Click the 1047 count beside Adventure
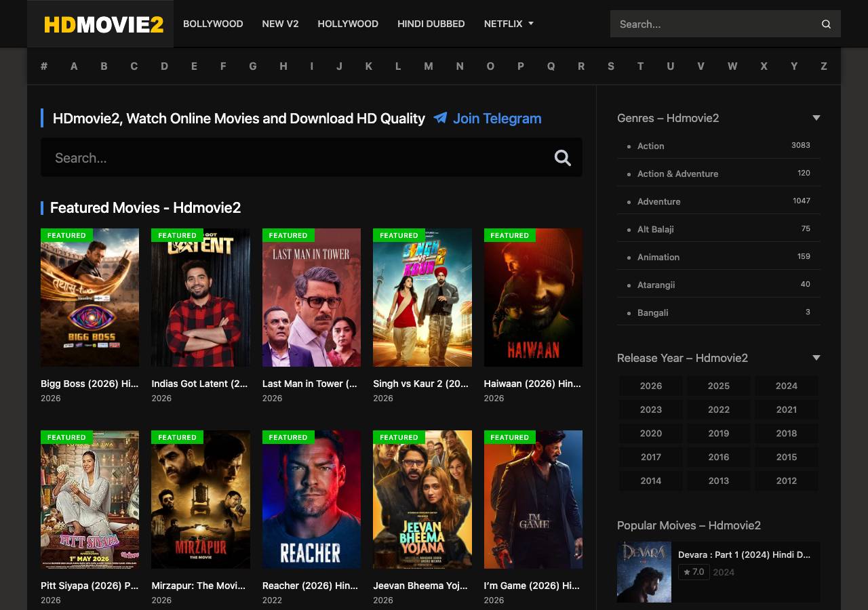The height and width of the screenshot is (610, 868). click(x=802, y=201)
